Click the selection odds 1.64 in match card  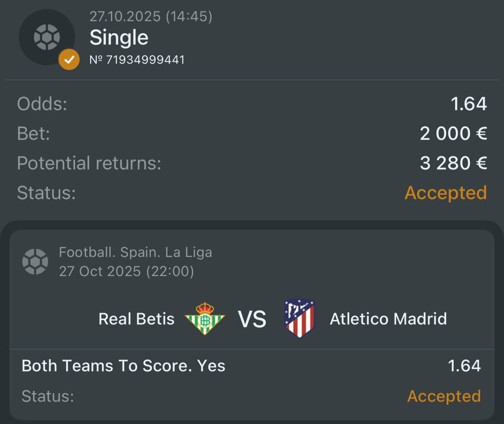(464, 366)
